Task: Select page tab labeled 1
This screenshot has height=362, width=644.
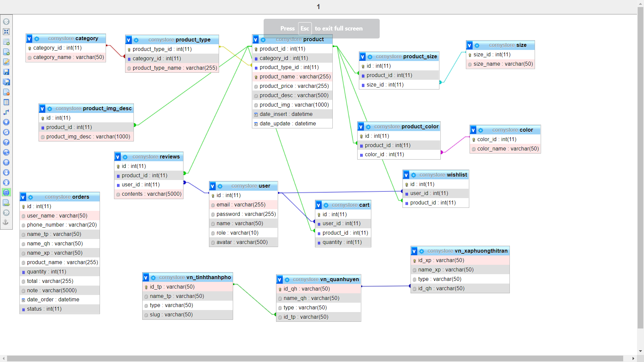Action: click(x=318, y=6)
